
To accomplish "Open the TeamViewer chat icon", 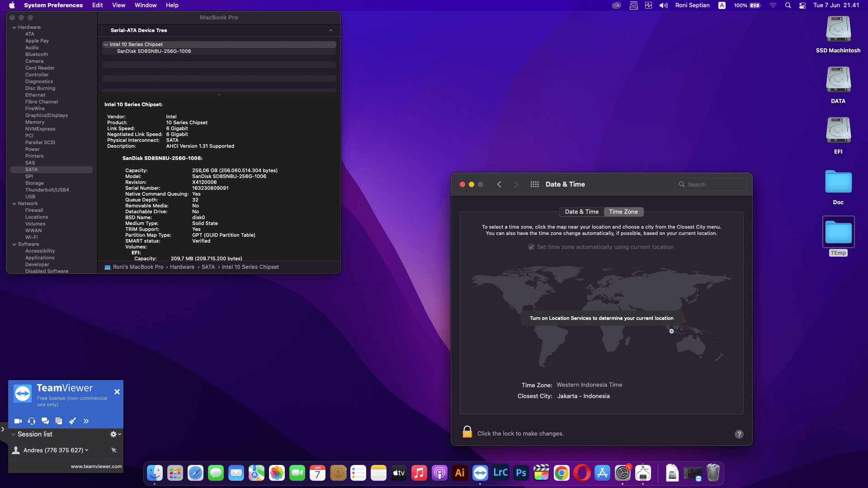I will point(45,421).
